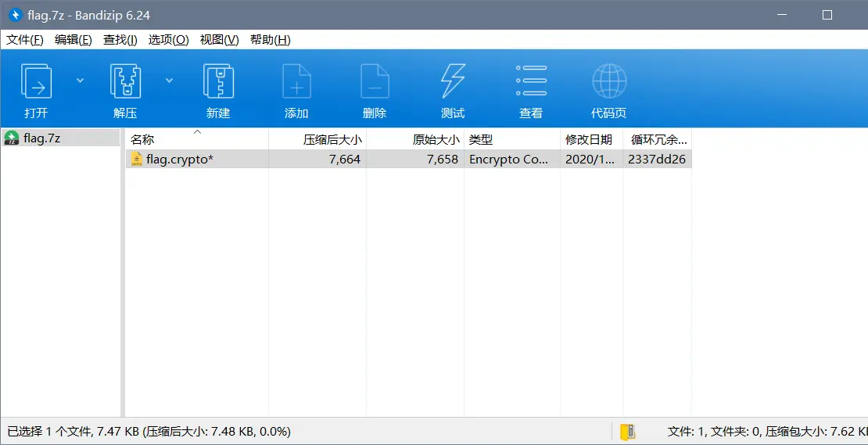Click the sort arrow above the 名称 column

197,131
